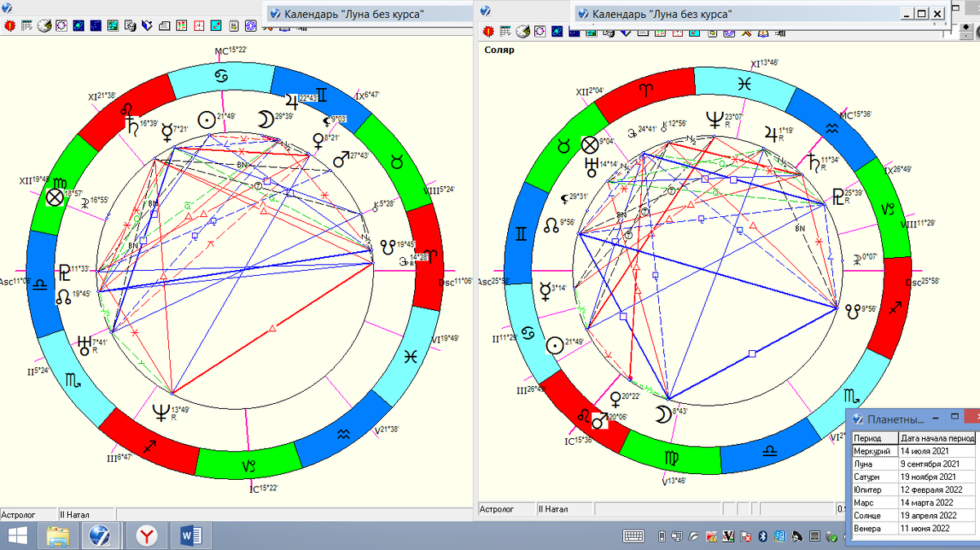Open the notepad icon in left toolbar
Screen dimensions: 980x550
click(x=234, y=25)
